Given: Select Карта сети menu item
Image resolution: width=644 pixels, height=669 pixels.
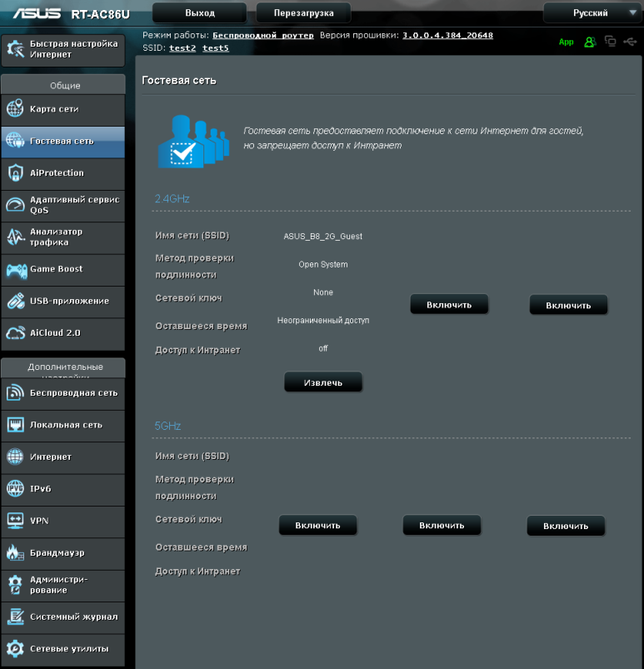Looking at the screenshot, I should point(63,110).
